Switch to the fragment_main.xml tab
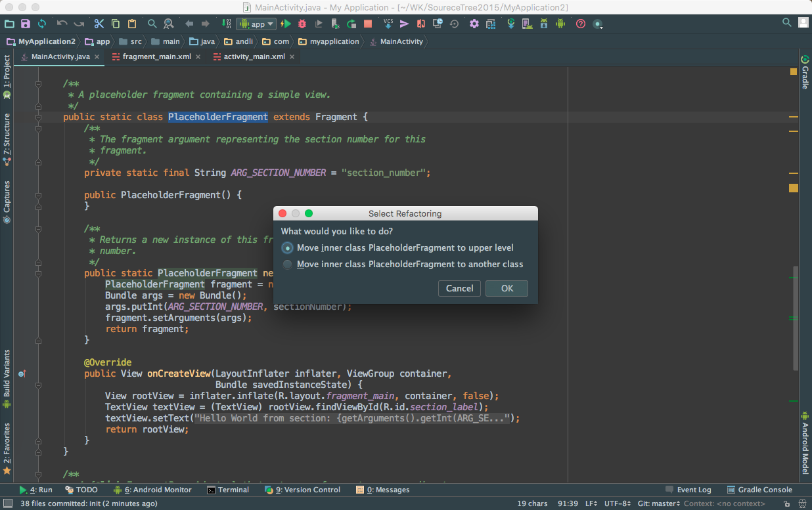This screenshot has width=812, height=510. 156,56
